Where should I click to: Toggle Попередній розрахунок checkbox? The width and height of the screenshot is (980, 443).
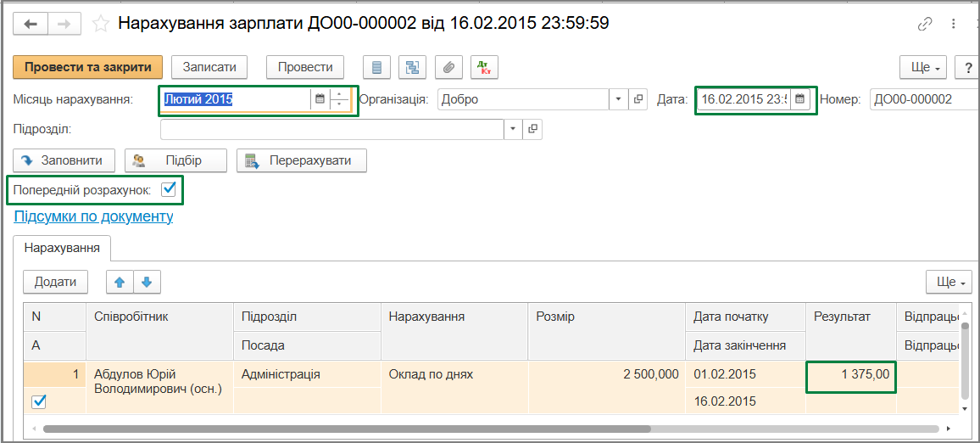tap(168, 189)
